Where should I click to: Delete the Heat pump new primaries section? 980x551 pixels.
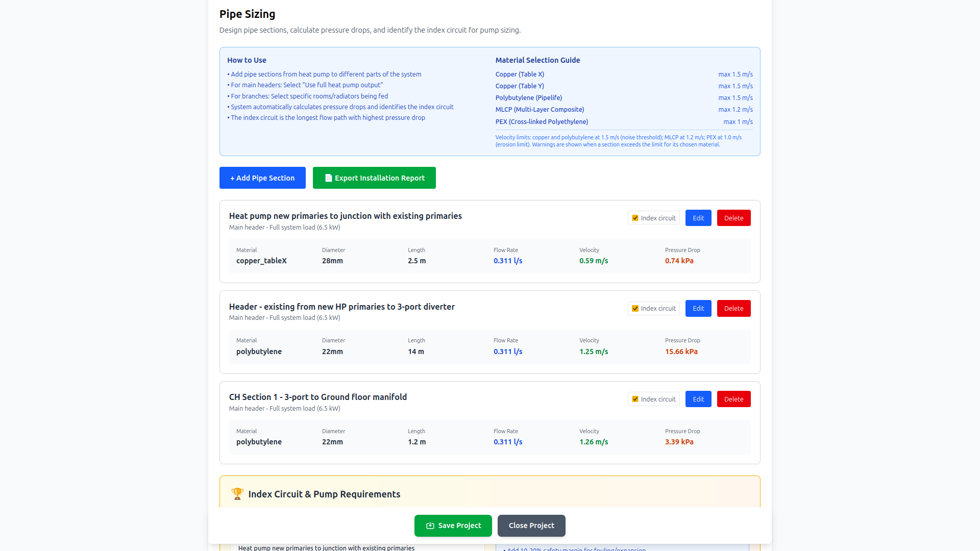pos(733,218)
